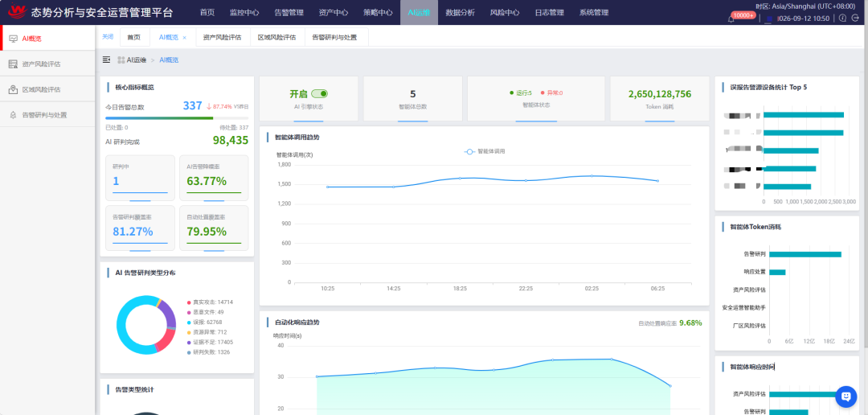Click the 告警研判 bar in Token消耗 chart
Viewport: 868px width, 415px height.
805,254
